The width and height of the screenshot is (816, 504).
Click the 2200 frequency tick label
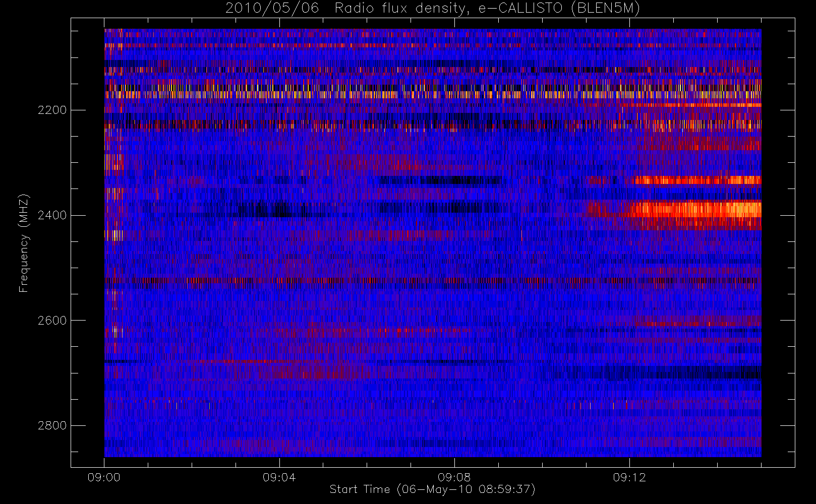point(52,110)
